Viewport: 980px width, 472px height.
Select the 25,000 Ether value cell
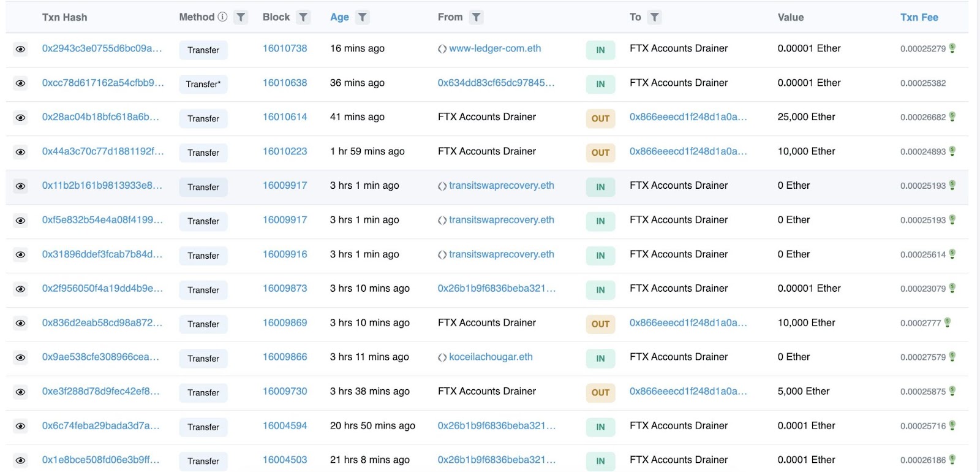coord(806,117)
